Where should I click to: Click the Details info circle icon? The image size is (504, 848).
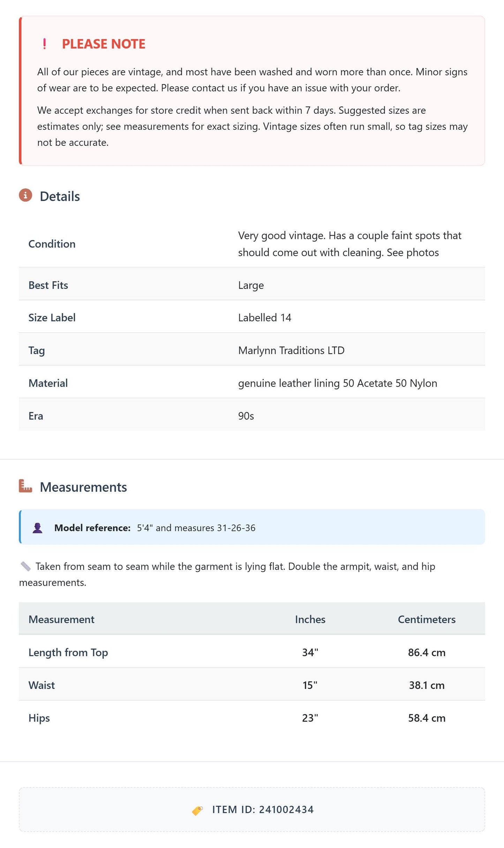[25, 195]
